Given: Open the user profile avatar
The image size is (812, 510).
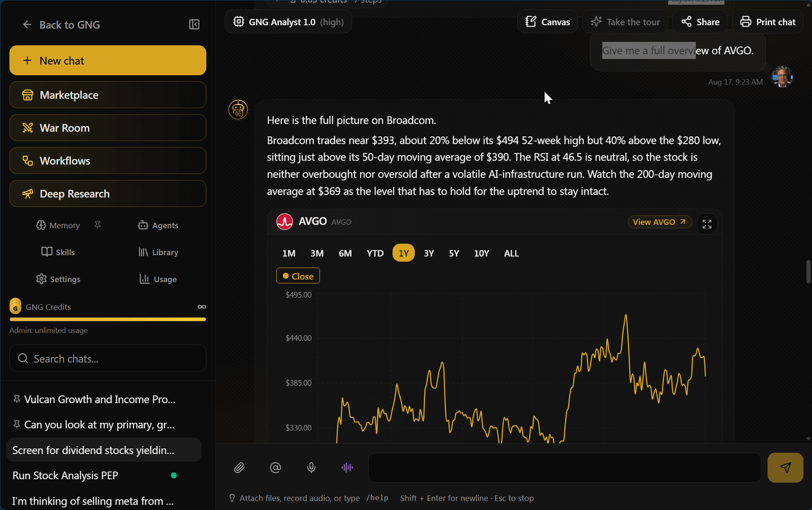Looking at the screenshot, I should click(782, 77).
